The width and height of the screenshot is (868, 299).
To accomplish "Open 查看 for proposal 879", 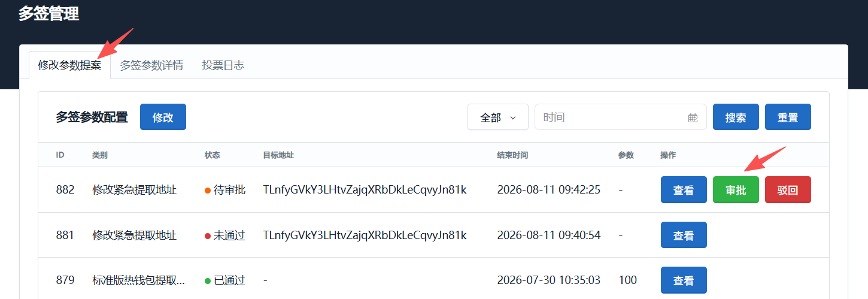I will point(684,280).
